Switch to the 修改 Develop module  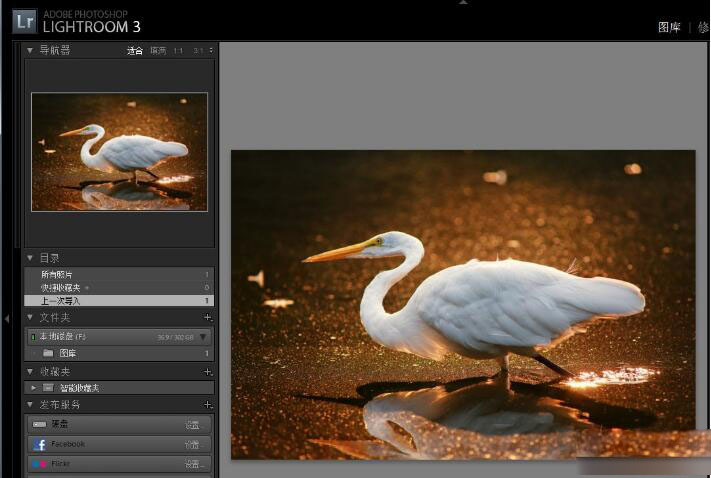coord(704,28)
